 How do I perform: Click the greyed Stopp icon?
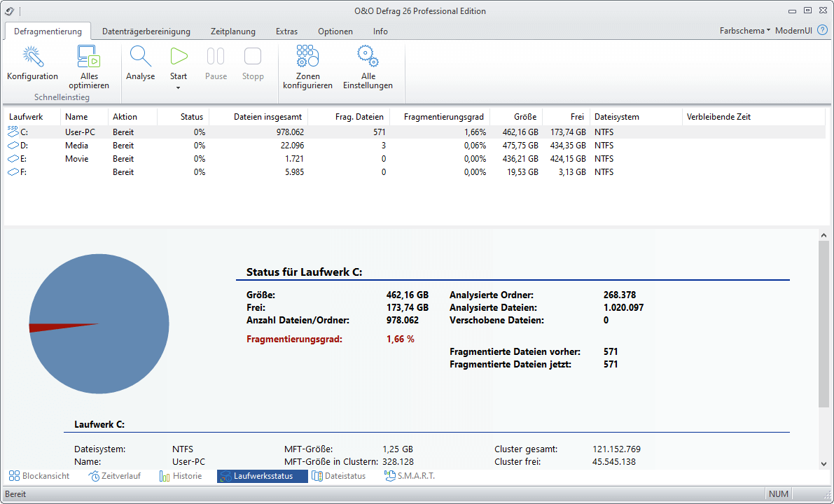(x=253, y=57)
